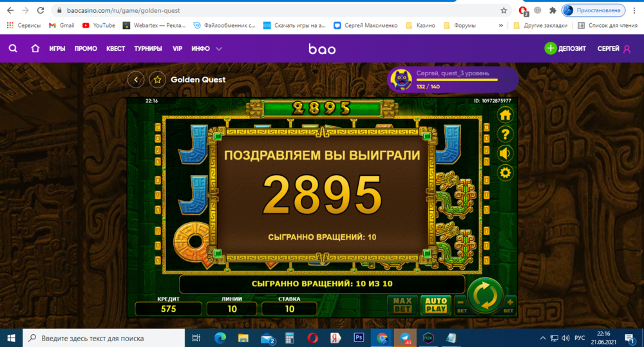Open game settings gear icon
The height and width of the screenshot is (347, 644).
click(505, 173)
